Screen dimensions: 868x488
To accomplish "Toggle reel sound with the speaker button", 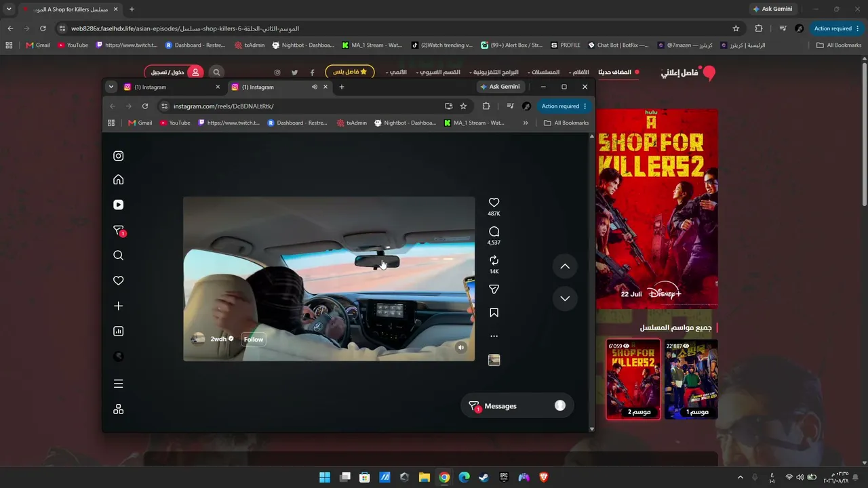I will pyautogui.click(x=460, y=348).
